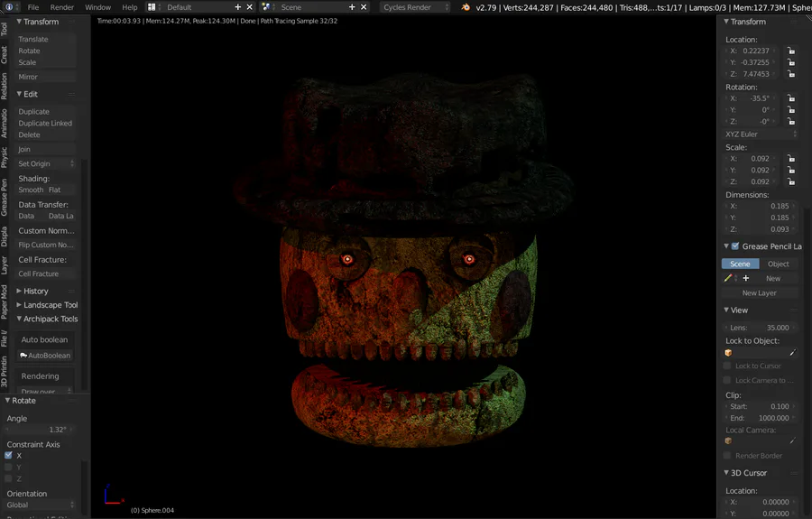Click the Dimensions X 0.185 field

[760, 206]
